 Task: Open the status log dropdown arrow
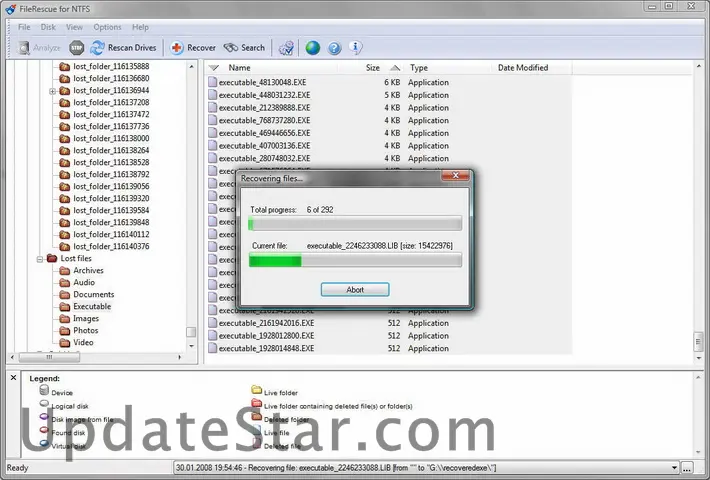674,468
